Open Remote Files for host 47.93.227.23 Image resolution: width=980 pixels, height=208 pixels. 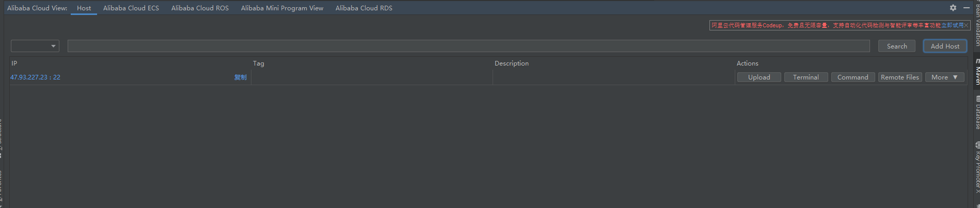coord(900,77)
